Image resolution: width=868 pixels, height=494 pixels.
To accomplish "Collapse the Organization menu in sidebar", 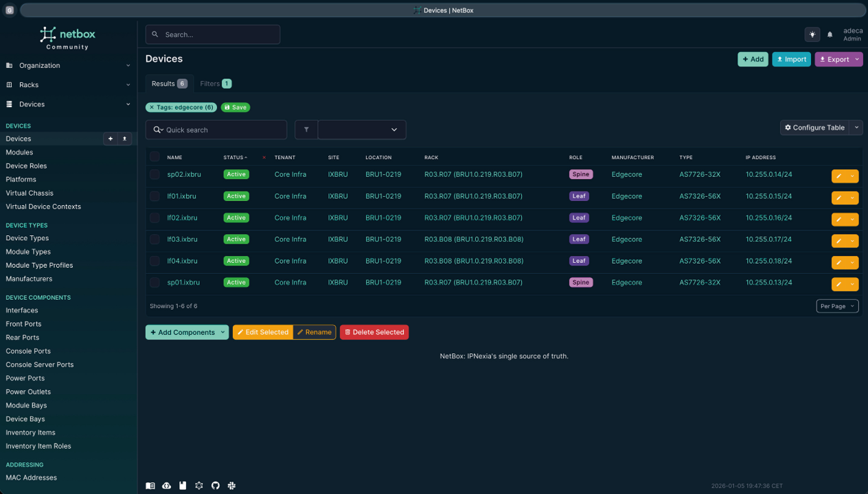I will pos(67,66).
